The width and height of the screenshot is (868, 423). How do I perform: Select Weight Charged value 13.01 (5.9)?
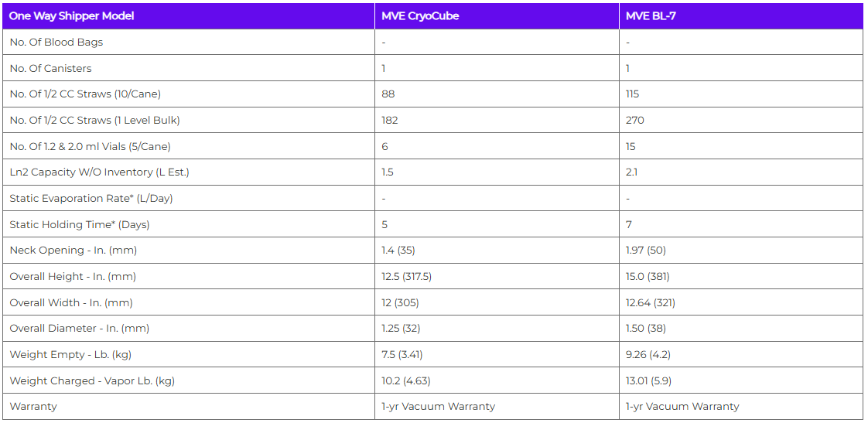pyautogui.click(x=648, y=380)
